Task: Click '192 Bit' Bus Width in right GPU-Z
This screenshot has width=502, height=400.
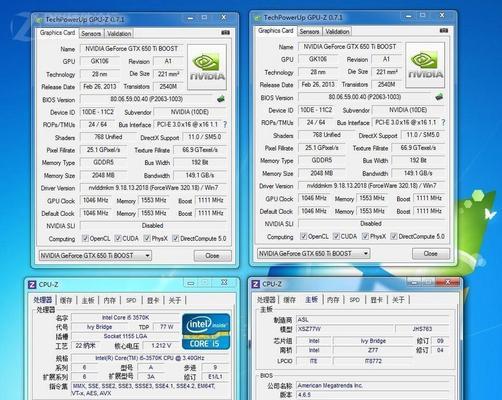Action: (x=418, y=160)
